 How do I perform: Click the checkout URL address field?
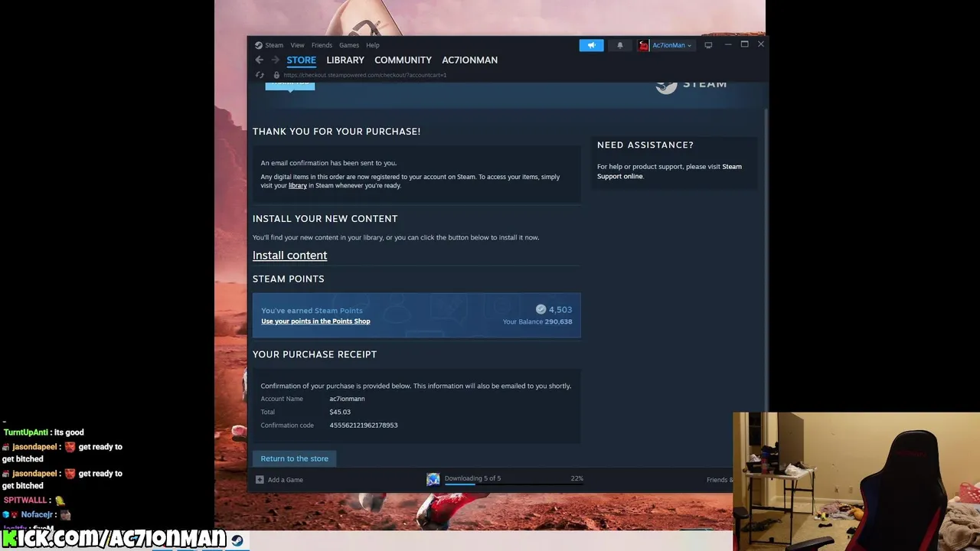(364, 75)
